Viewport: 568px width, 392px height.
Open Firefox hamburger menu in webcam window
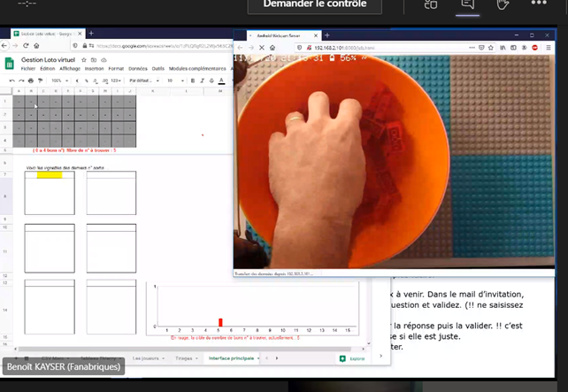(549, 48)
